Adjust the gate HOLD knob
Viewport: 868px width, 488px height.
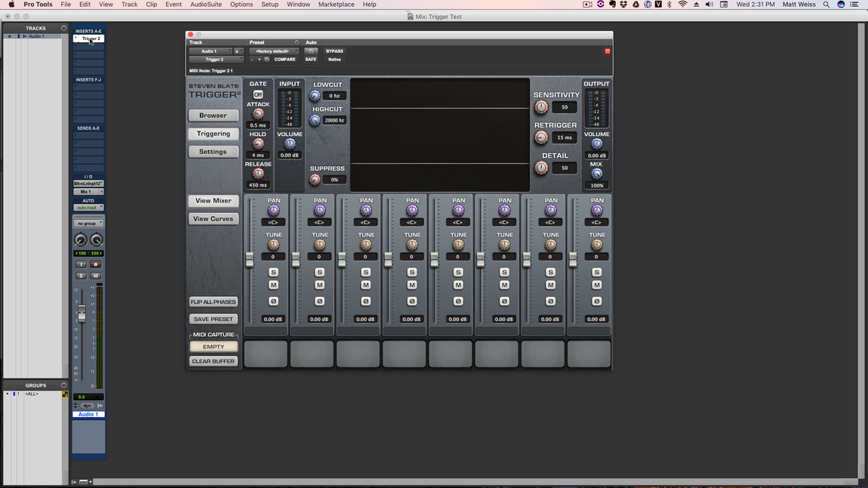pos(258,144)
